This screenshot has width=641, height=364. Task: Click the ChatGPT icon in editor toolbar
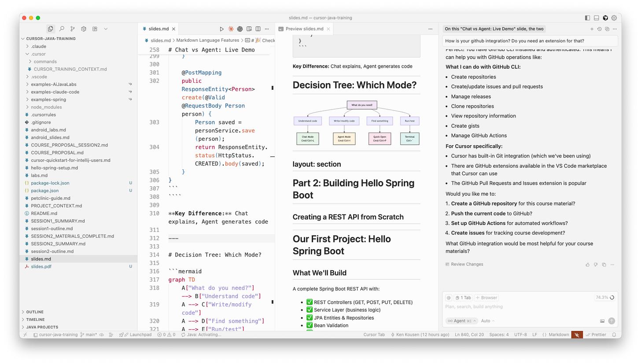coord(240,29)
